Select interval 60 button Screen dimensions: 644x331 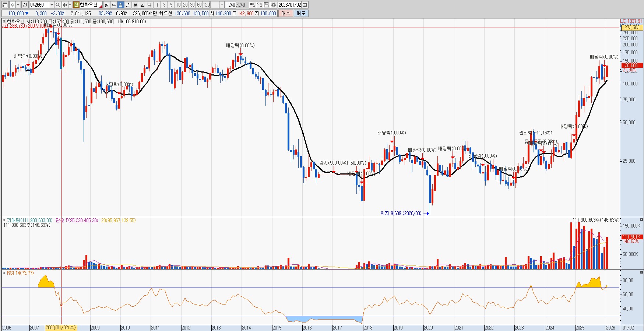point(199,5)
